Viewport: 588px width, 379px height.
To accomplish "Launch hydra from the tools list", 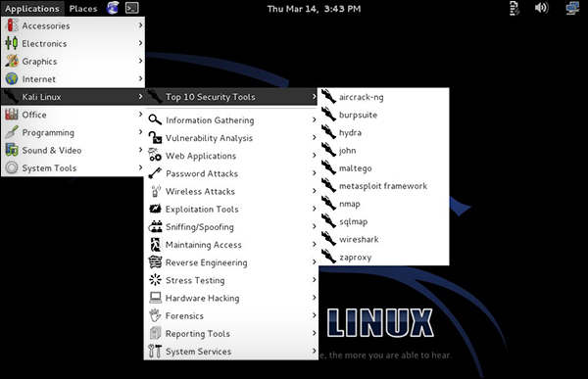I will click(x=383, y=133).
